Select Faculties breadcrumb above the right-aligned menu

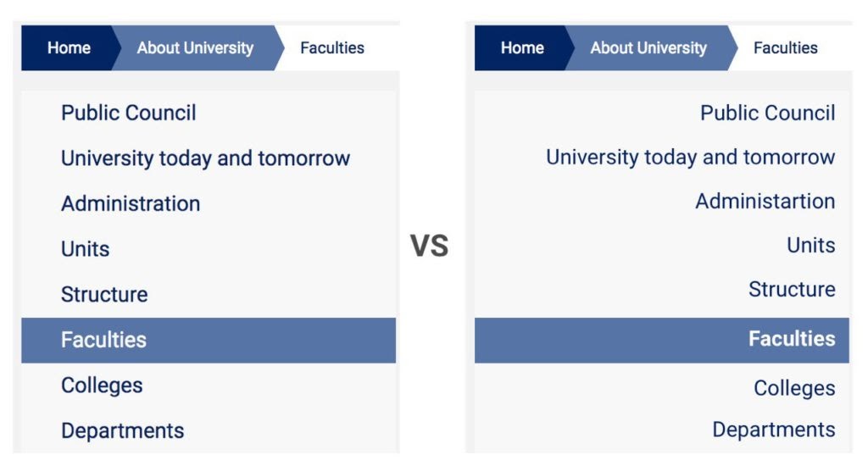click(x=786, y=48)
